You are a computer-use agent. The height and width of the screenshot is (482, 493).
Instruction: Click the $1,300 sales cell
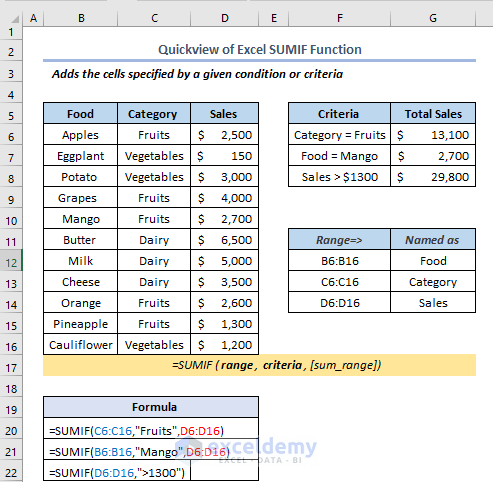coord(225,324)
